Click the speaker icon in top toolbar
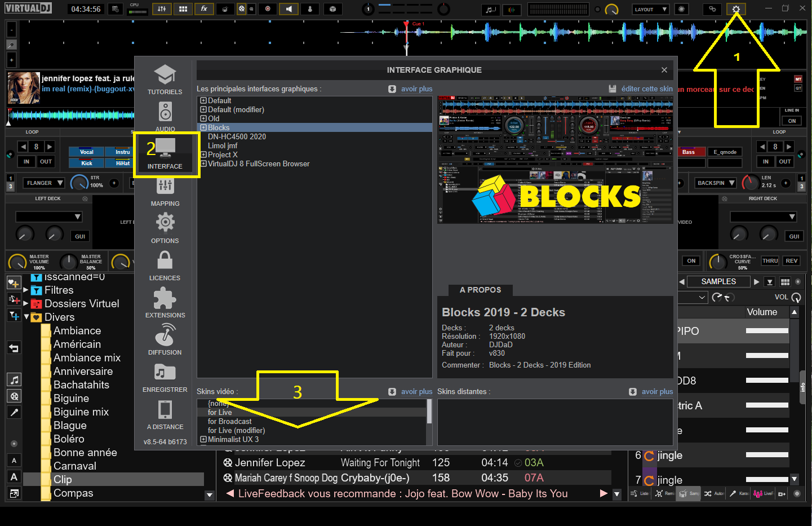This screenshot has width=812, height=526. pyautogui.click(x=289, y=9)
